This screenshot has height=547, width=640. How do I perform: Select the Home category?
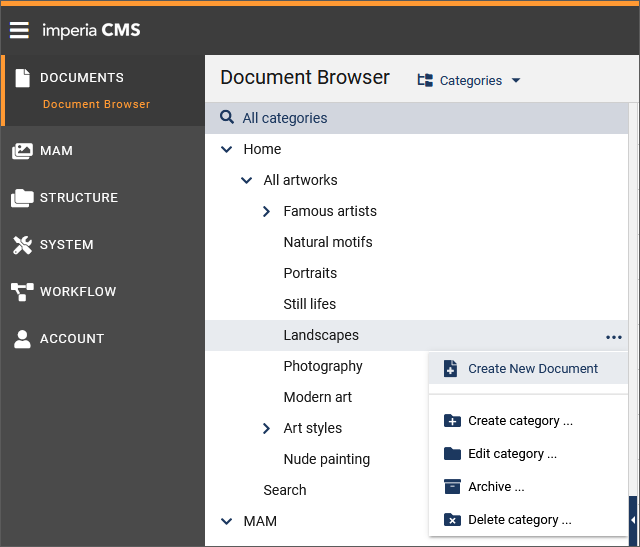coord(262,149)
